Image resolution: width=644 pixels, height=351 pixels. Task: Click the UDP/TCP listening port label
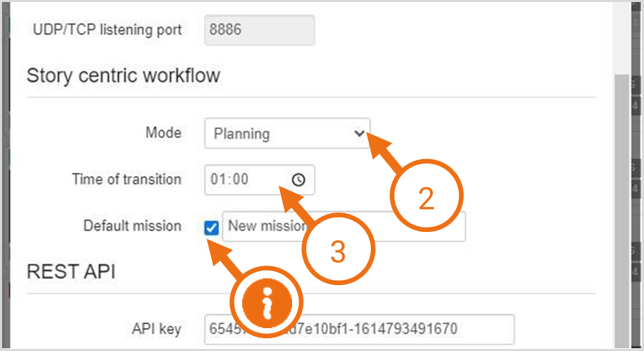pyautogui.click(x=107, y=30)
